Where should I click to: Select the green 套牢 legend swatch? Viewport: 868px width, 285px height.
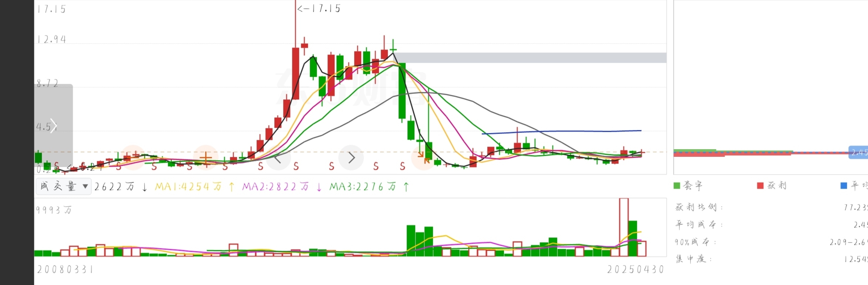coord(677,186)
